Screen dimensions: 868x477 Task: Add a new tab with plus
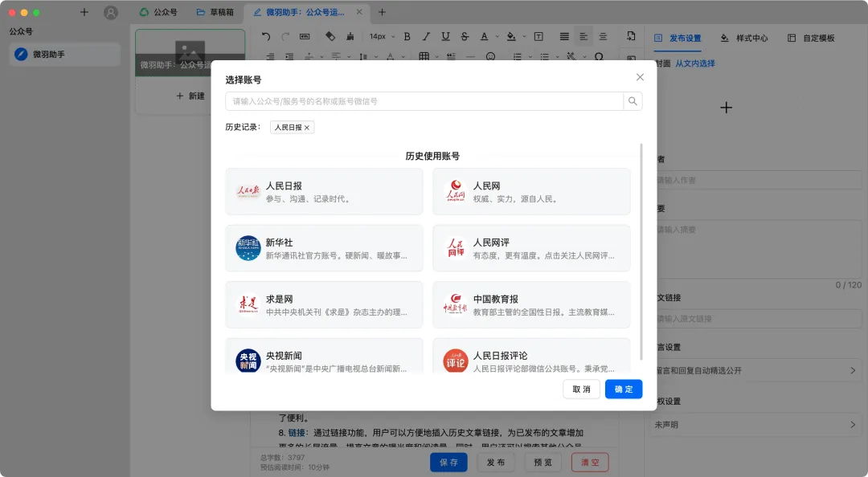click(382, 11)
